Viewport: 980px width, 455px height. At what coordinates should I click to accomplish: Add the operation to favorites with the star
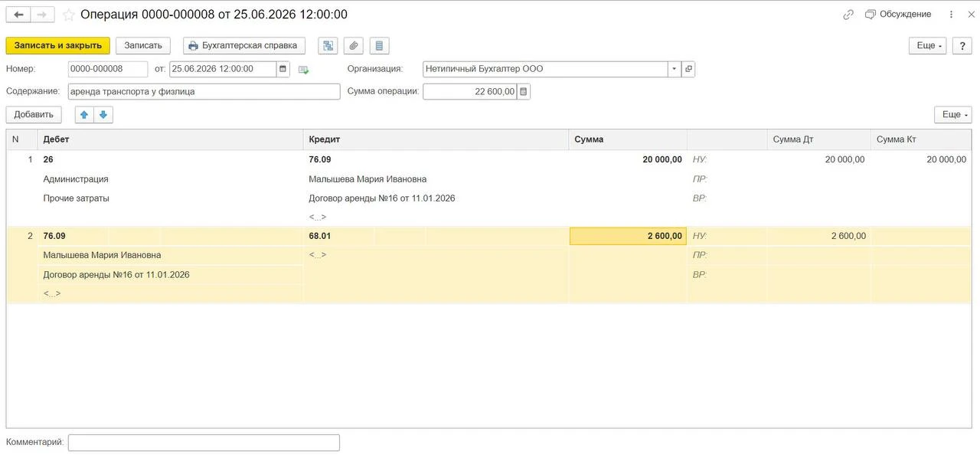coord(69,15)
